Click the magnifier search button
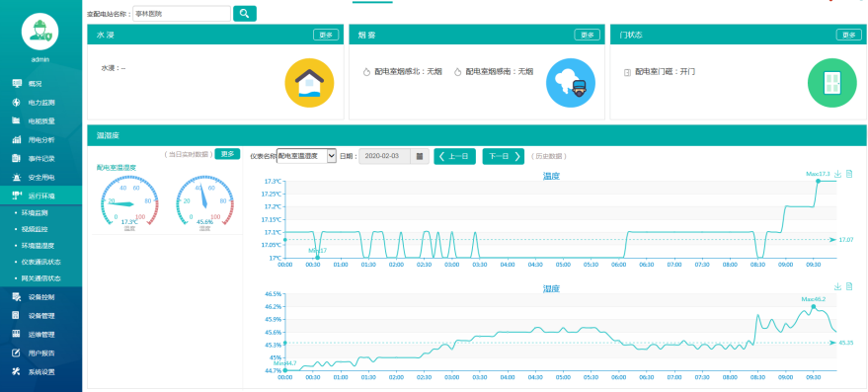This screenshot has width=868, height=392. coord(245,13)
